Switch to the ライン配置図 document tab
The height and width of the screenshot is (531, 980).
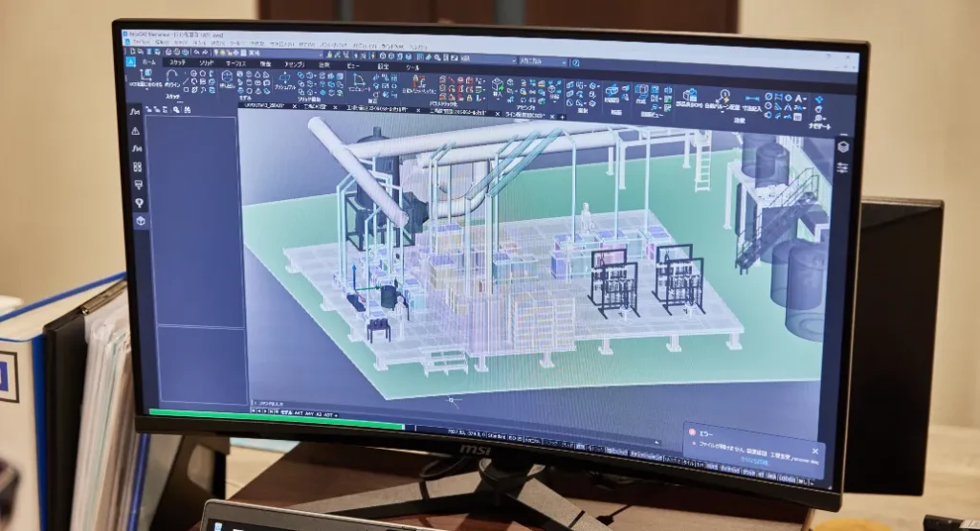[525, 114]
